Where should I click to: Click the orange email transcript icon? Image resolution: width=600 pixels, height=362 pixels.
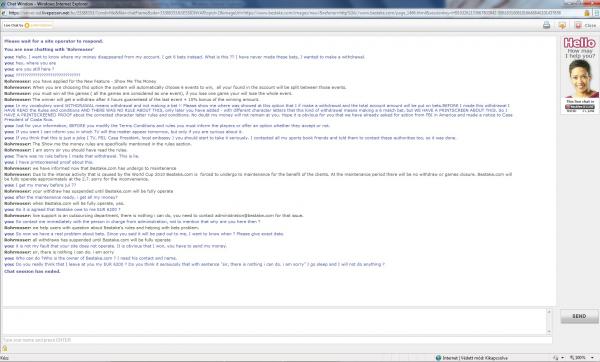coord(562,25)
